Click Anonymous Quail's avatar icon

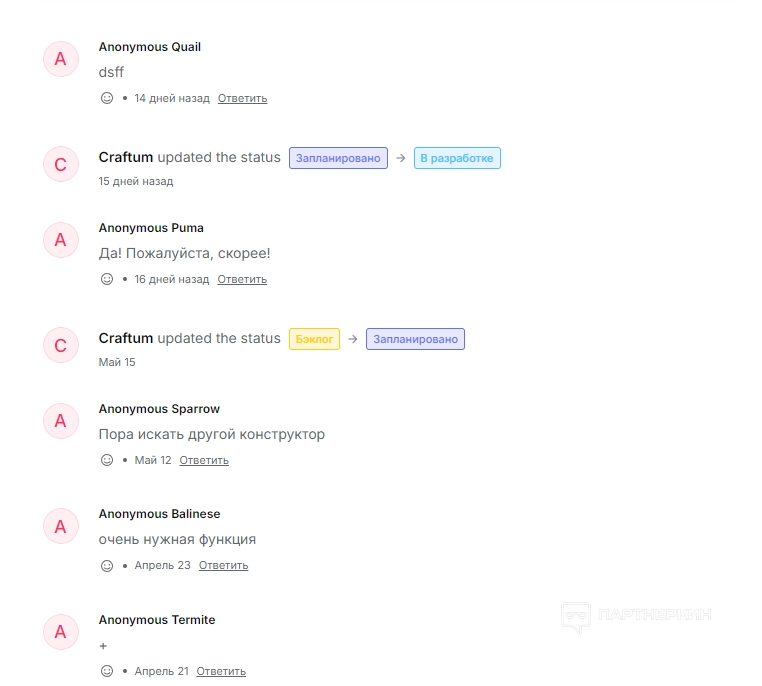(60, 59)
